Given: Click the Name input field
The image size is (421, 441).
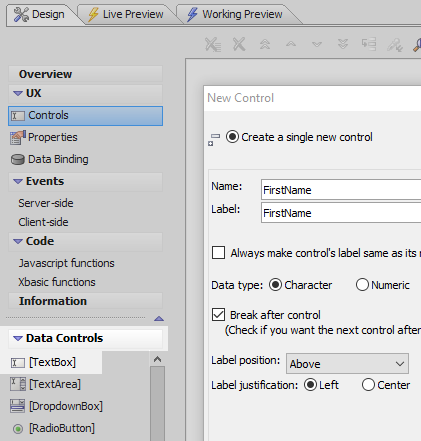Looking at the screenshot, I should [x=341, y=190].
